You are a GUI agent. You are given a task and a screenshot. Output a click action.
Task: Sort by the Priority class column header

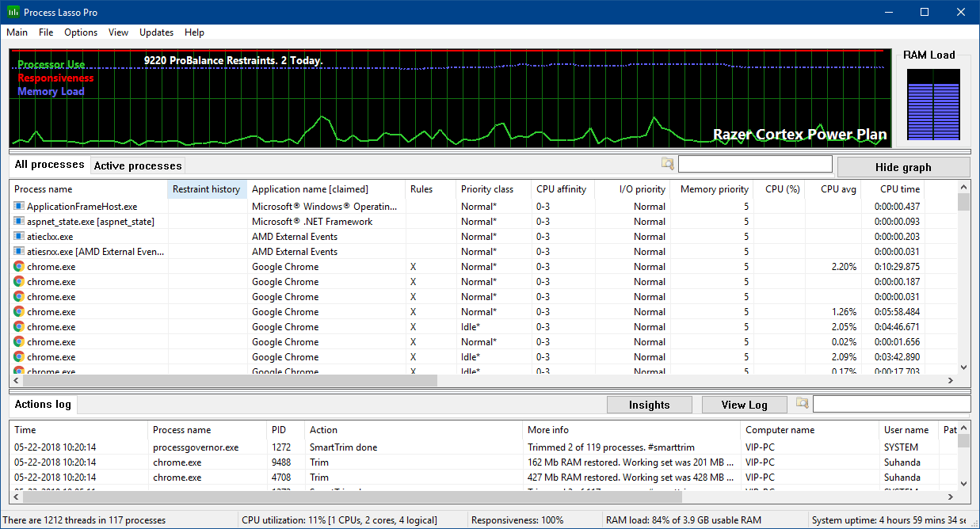tap(486, 189)
